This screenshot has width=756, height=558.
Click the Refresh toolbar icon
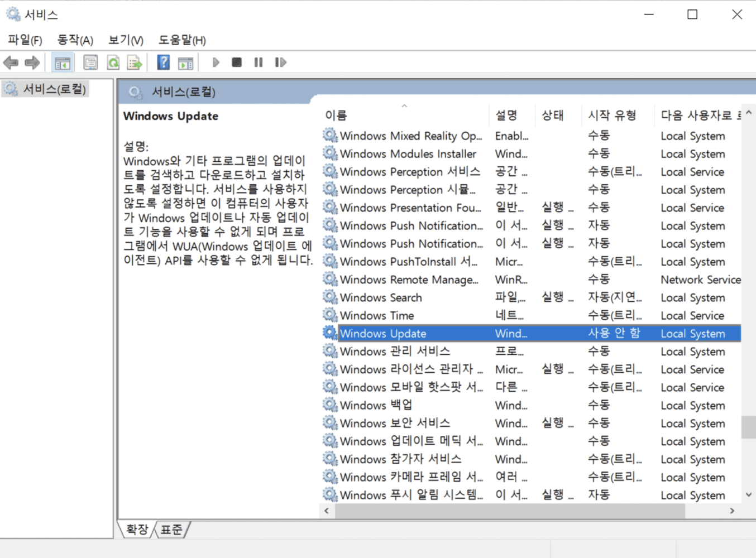113,62
